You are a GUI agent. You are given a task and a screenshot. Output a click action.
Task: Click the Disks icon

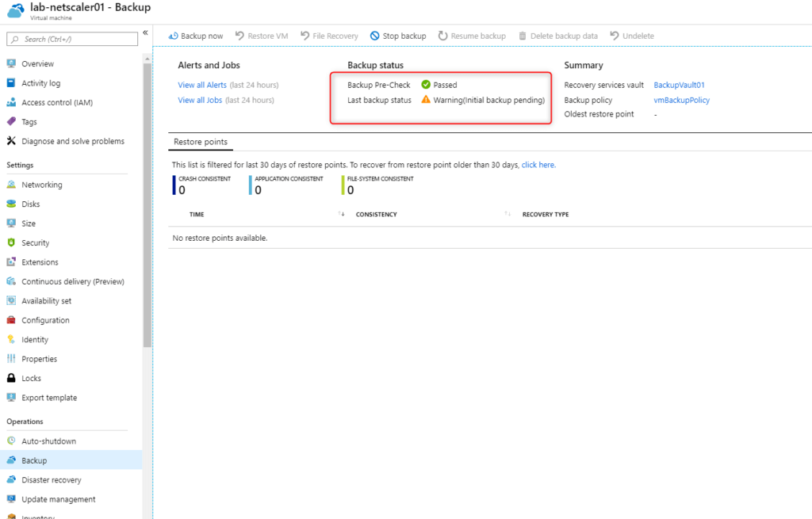[x=11, y=204]
